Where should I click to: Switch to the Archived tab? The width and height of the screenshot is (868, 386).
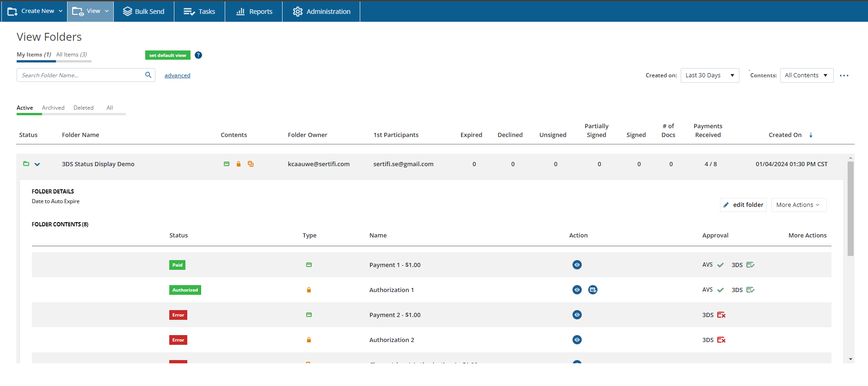[53, 108]
